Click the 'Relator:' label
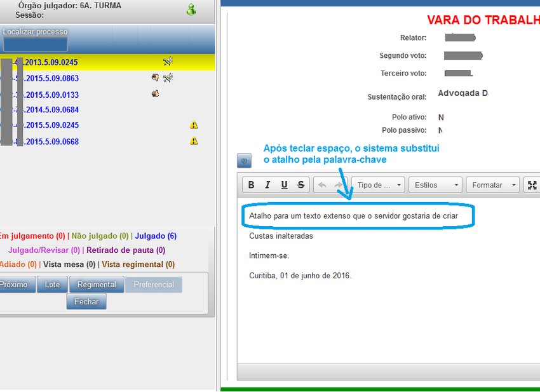Image resolution: width=540 pixels, height=392 pixels. tap(414, 38)
